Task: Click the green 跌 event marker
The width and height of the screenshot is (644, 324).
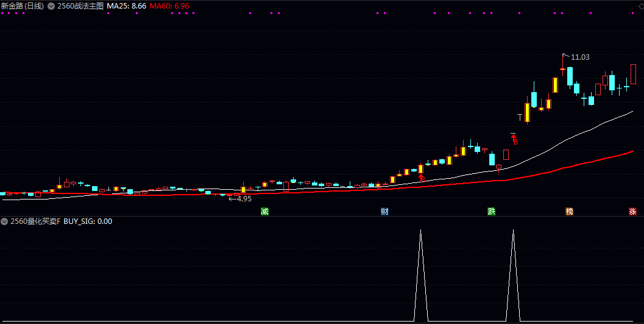Action: pyautogui.click(x=492, y=211)
